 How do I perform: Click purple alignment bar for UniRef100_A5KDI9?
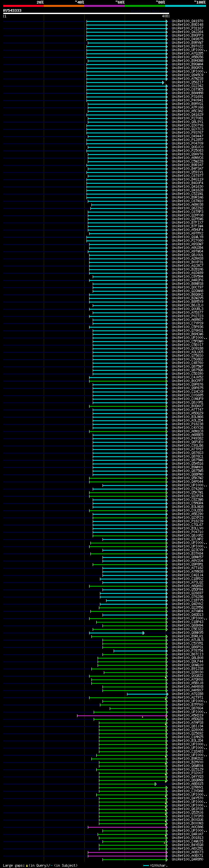122,716
